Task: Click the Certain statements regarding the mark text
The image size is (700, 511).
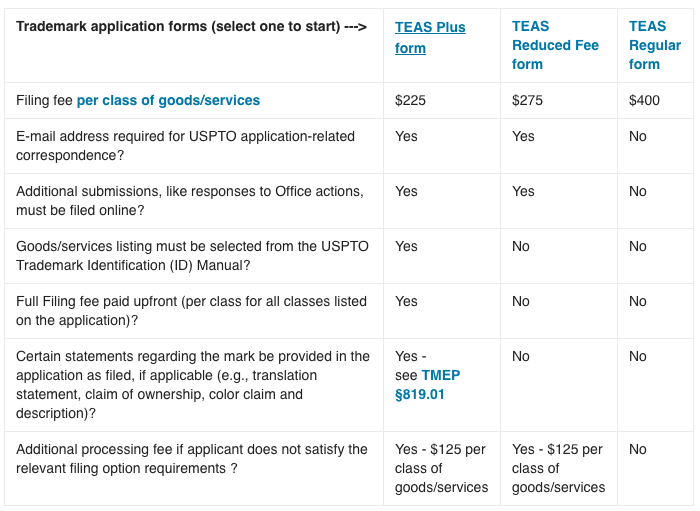Action: click(193, 385)
